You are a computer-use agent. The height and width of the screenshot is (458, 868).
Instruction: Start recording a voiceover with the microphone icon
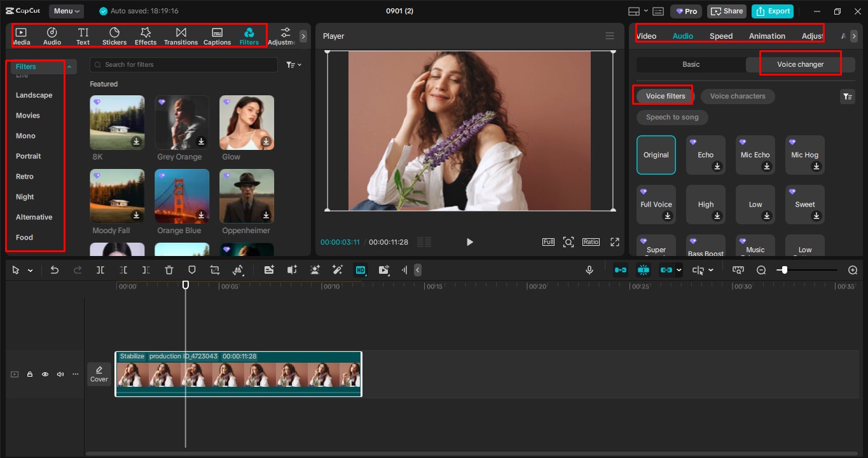pos(589,269)
